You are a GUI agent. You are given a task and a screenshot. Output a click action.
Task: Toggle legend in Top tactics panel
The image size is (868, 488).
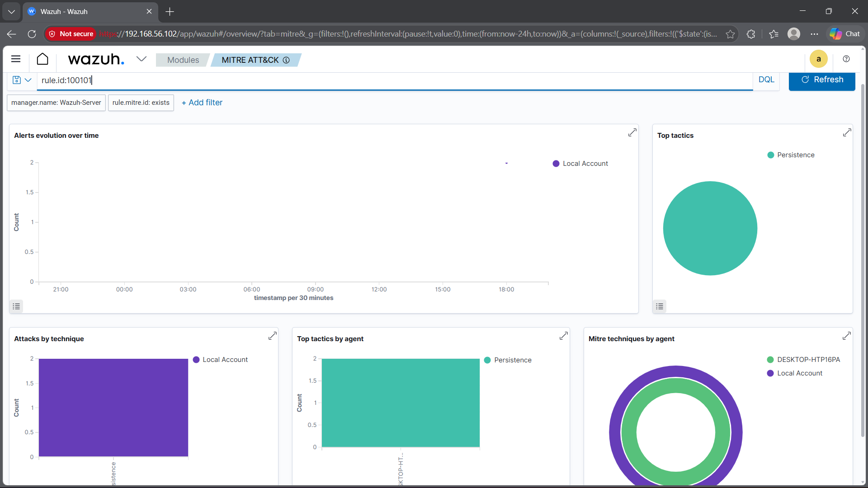tap(660, 306)
